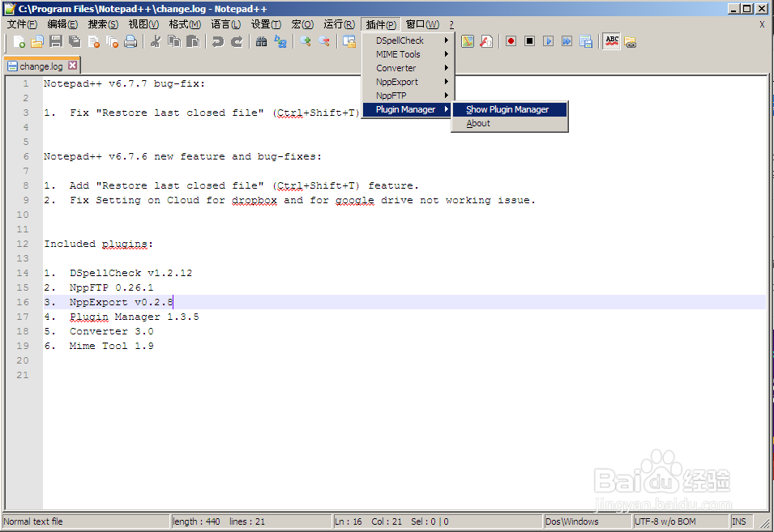Click the line 'Mime Tool 1.9'
Viewport: 774px width, 532px height.
pyautogui.click(x=112, y=346)
